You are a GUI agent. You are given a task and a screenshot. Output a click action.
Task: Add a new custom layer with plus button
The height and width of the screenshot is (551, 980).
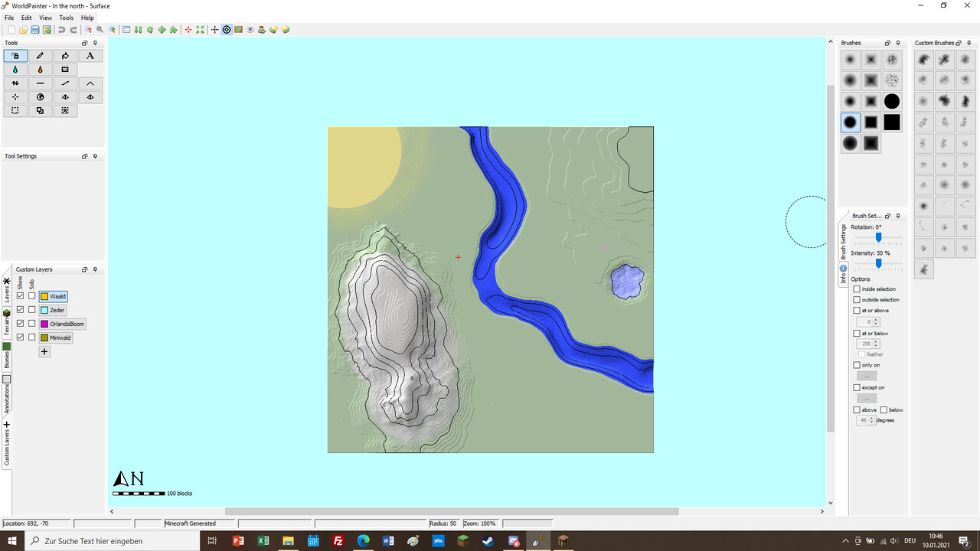(x=44, y=352)
